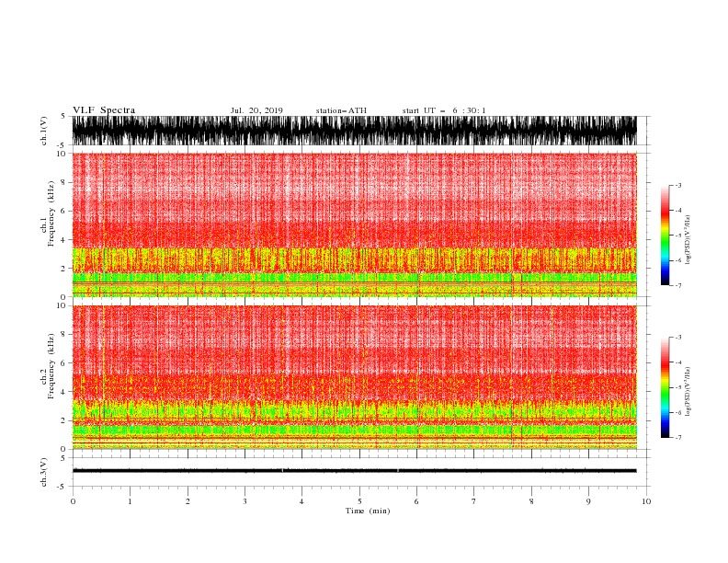Click the ch.1 spectrogram panel

pyautogui.click(x=355, y=224)
